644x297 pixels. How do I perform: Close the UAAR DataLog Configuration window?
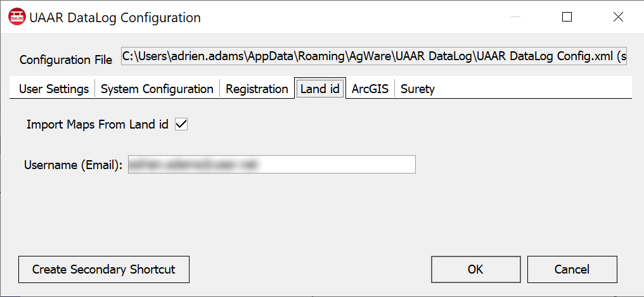[618, 17]
